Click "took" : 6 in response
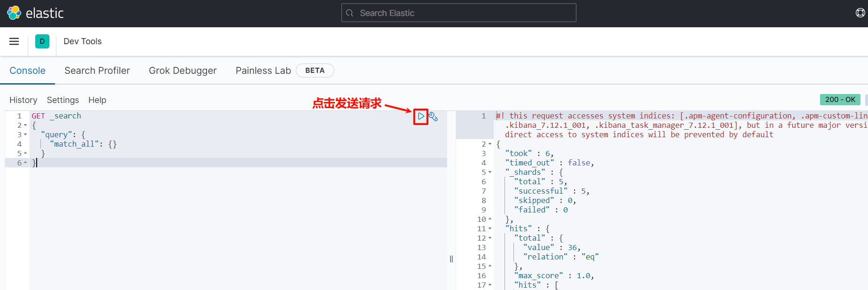The height and width of the screenshot is (290, 868). click(x=529, y=154)
